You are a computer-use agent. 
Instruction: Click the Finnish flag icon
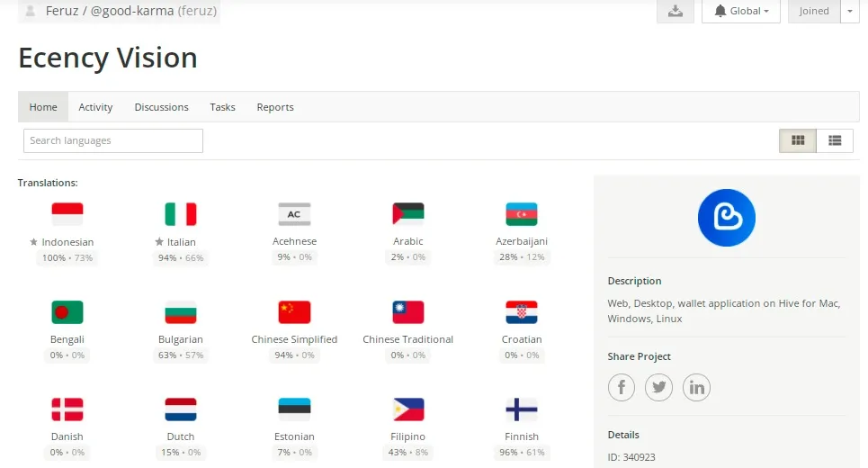pos(522,409)
